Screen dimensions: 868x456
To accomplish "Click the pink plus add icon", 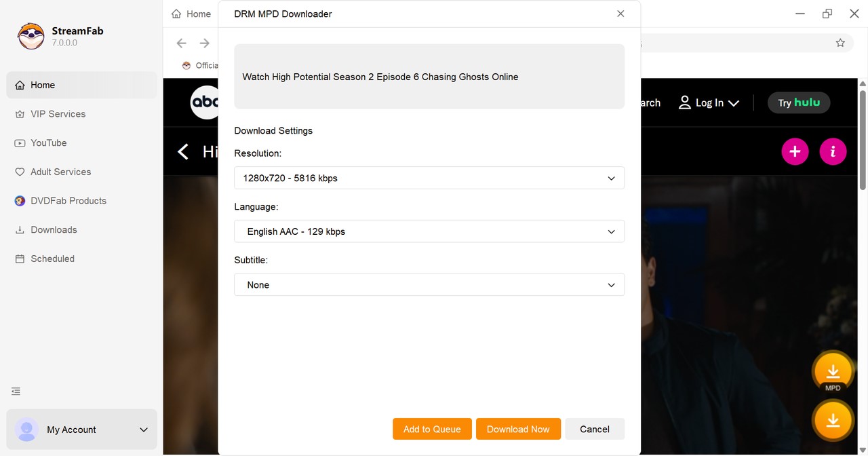I will [x=795, y=151].
